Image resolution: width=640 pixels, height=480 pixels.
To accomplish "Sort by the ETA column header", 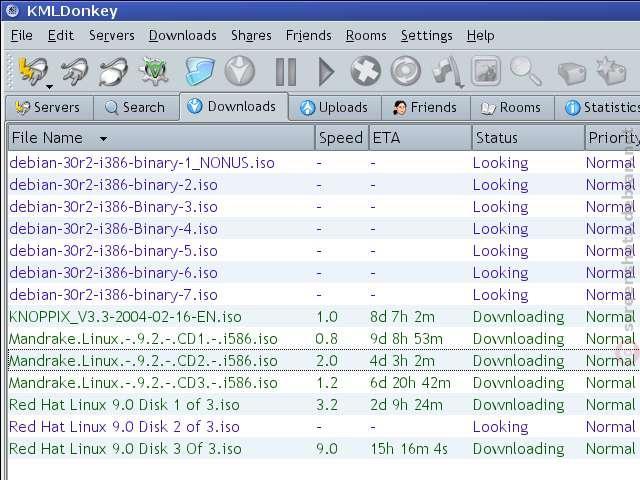I will [420, 138].
